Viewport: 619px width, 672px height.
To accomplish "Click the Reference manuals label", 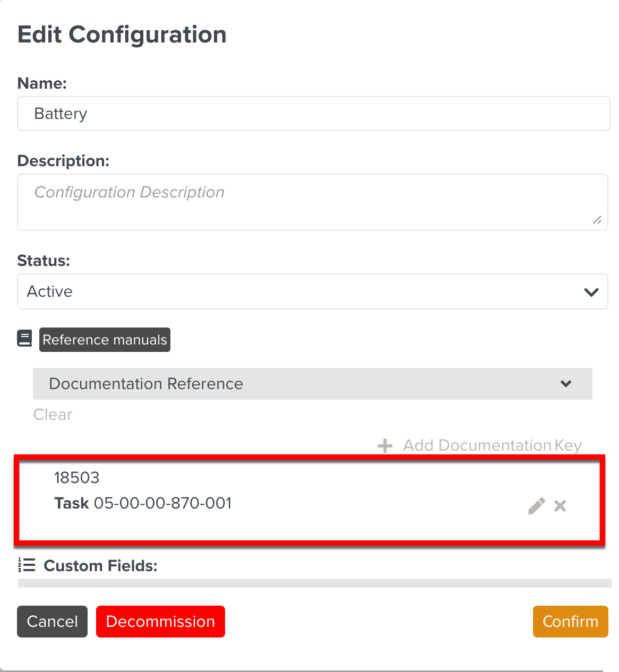I will (105, 340).
